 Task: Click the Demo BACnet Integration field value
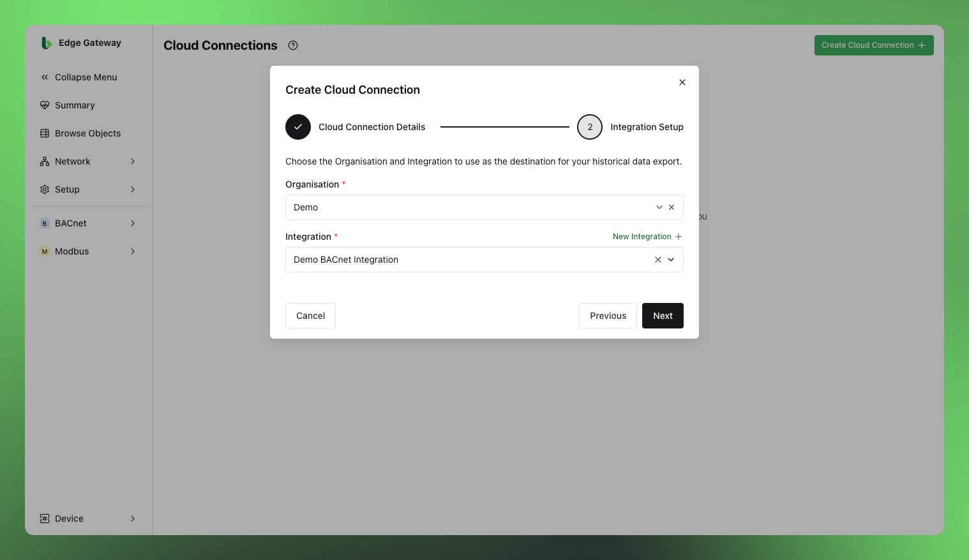point(346,260)
